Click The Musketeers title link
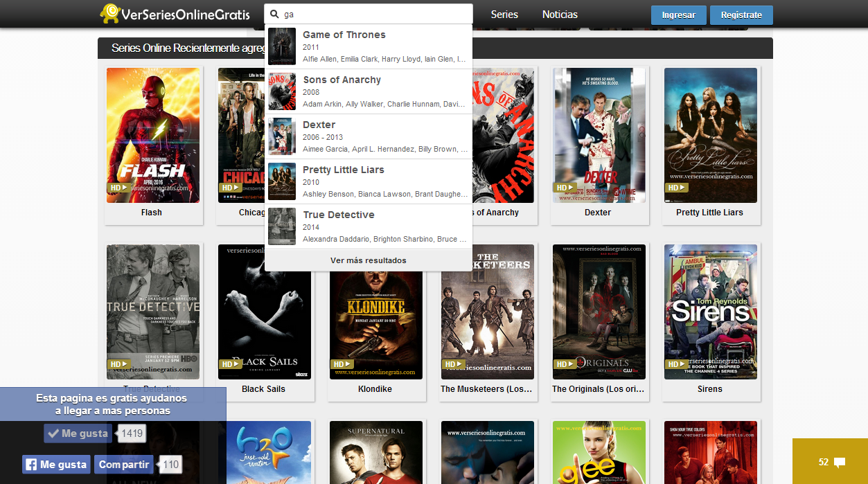The width and height of the screenshot is (868, 484). click(486, 389)
